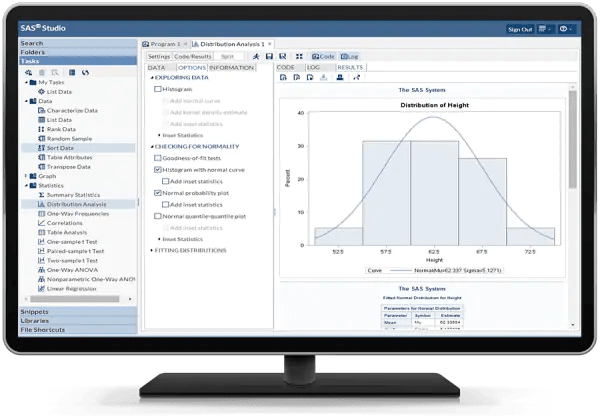
Task: Expand the FITTING DISTRIBUTIONS section
Action: 152,250
